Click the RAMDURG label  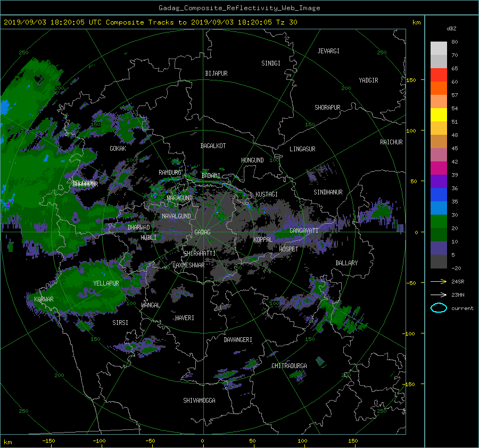[x=170, y=173]
